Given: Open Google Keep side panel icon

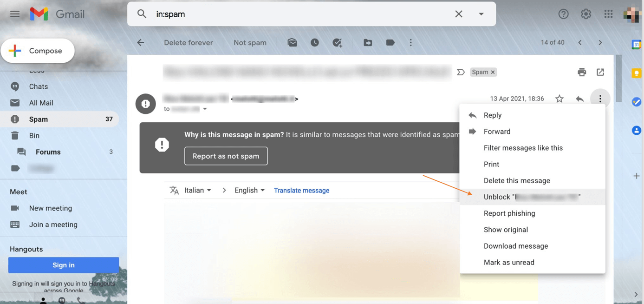Looking at the screenshot, I should coord(637,73).
